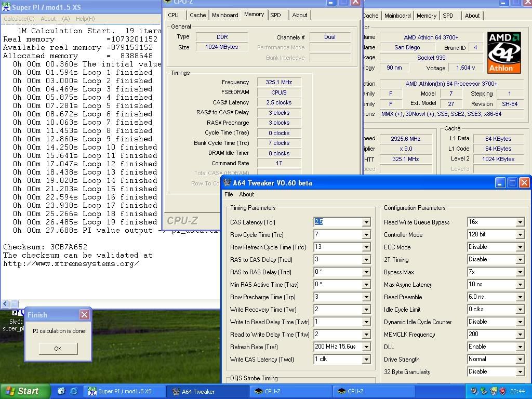Image resolution: width=532 pixels, height=399 pixels.
Task: Click the Voltage field showing 1.504 v
Action: (465, 68)
